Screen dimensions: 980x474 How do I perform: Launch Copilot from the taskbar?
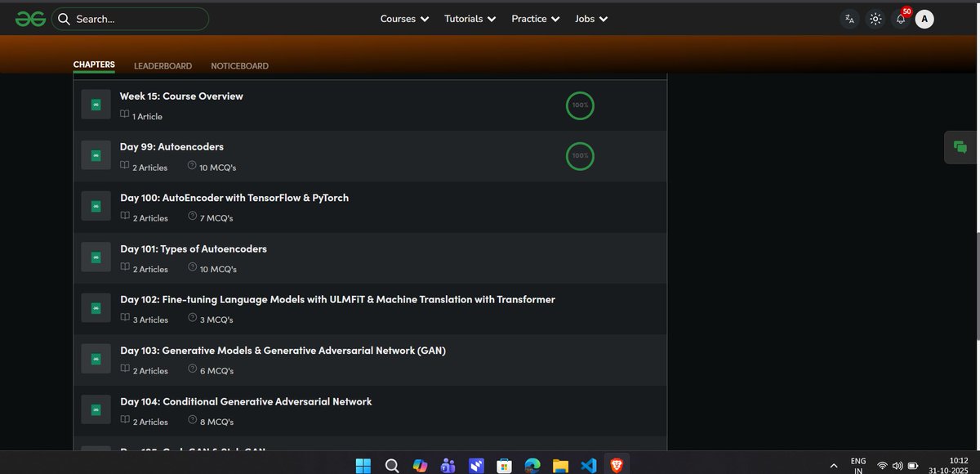coord(420,465)
